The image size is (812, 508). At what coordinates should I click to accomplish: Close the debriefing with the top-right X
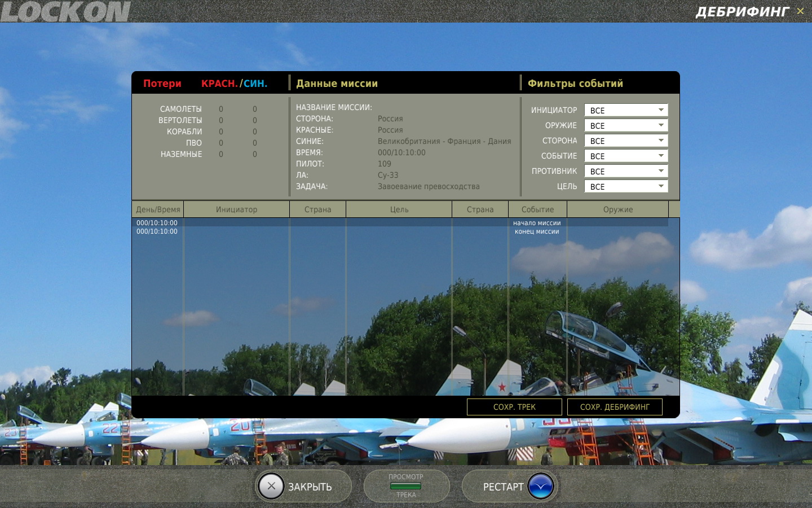click(x=800, y=11)
